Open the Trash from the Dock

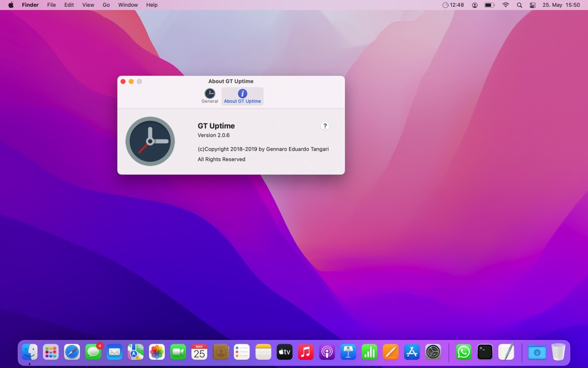point(558,352)
